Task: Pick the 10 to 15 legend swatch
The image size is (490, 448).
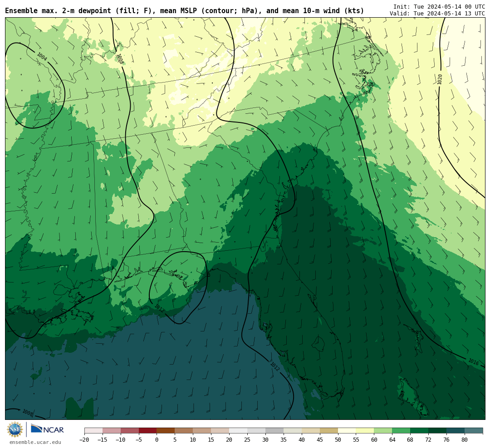Action: (202, 431)
